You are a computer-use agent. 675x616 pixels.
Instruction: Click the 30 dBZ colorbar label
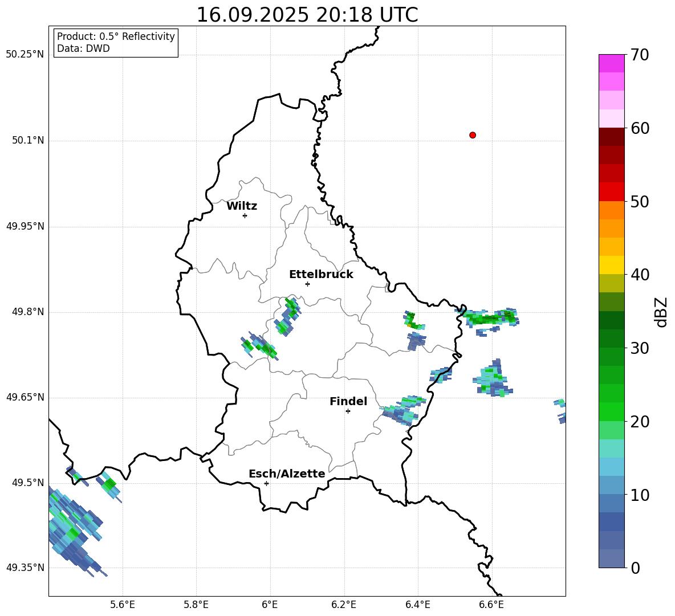pos(640,348)
